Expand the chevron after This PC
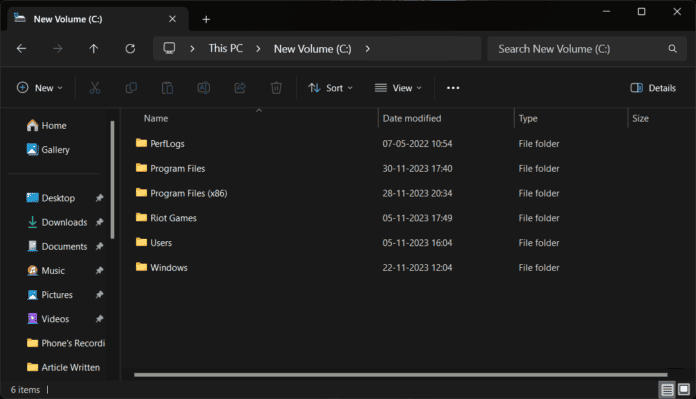 point(258,49)
